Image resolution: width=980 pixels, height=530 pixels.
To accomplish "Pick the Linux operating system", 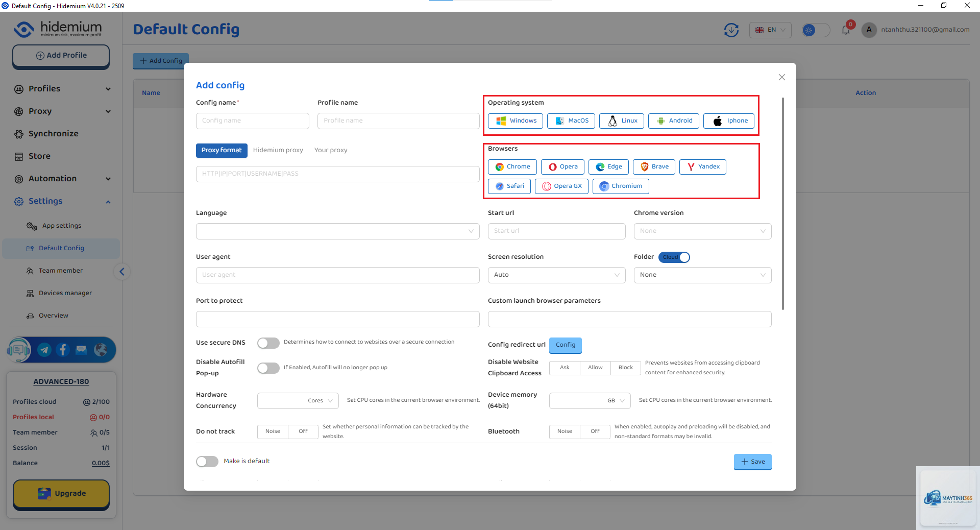I will point(622,121).
